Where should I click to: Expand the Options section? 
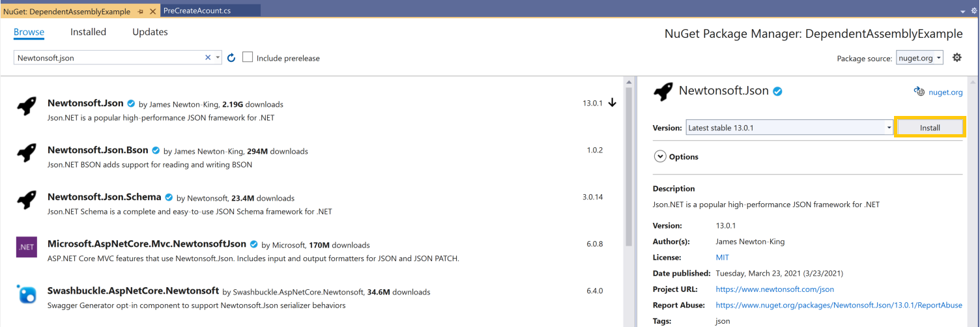click(x=660, y=156)
